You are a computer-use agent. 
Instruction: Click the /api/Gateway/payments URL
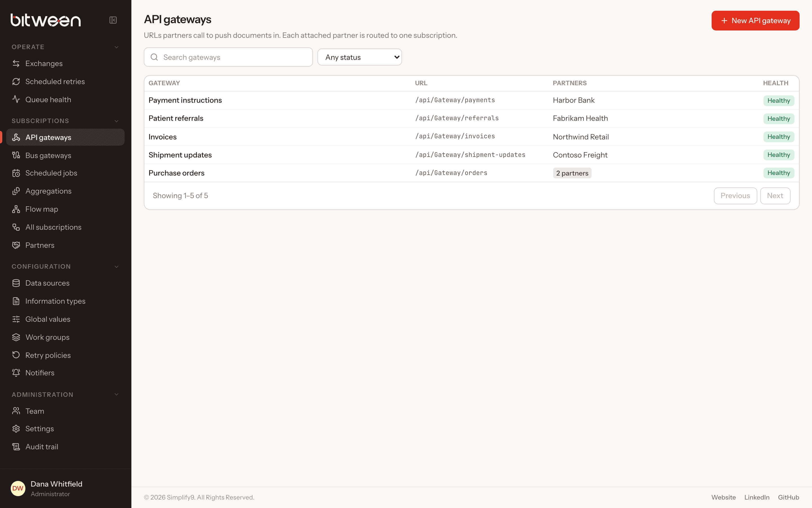(x=455, y=100)
